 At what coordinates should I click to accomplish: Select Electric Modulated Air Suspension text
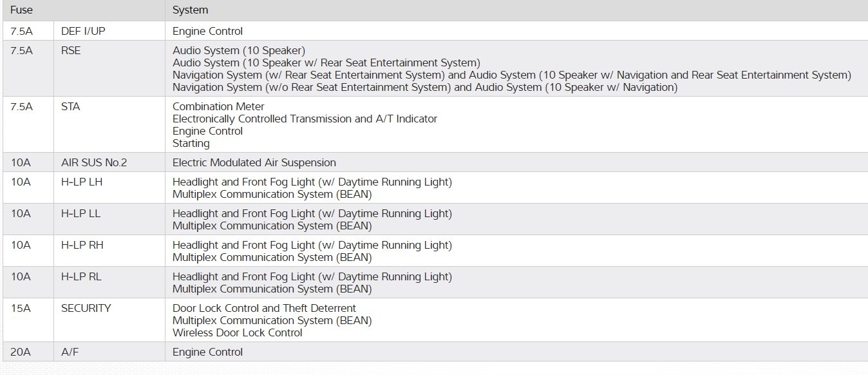(x=254, y=162)
